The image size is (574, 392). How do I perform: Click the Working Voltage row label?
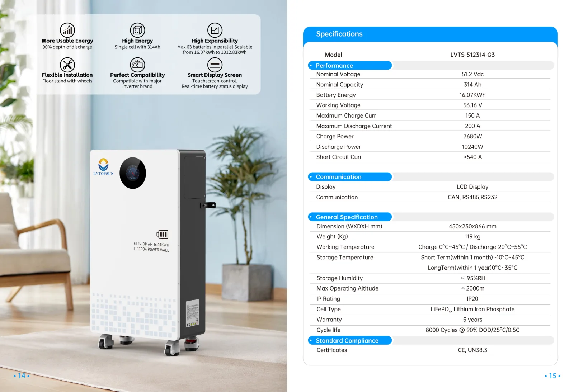click(338, 105)
